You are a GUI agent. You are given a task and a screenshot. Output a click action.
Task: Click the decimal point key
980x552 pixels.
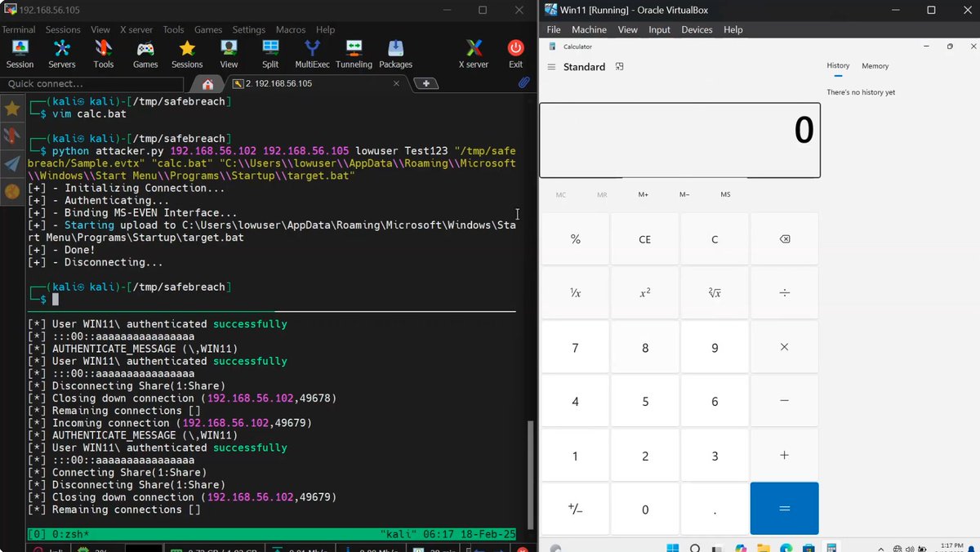715,509
